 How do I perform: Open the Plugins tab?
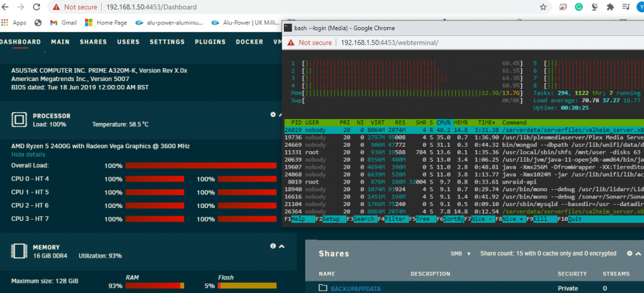coord(211,42)
